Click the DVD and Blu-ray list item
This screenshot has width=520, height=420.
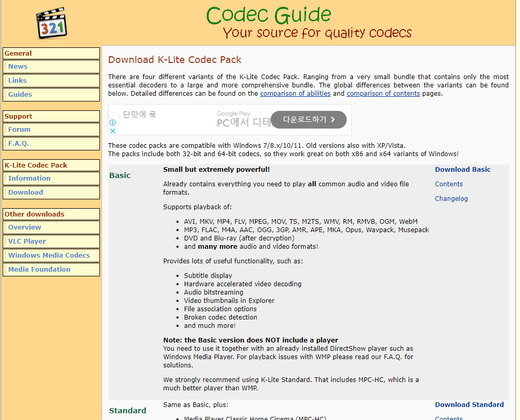click(239, 238)
